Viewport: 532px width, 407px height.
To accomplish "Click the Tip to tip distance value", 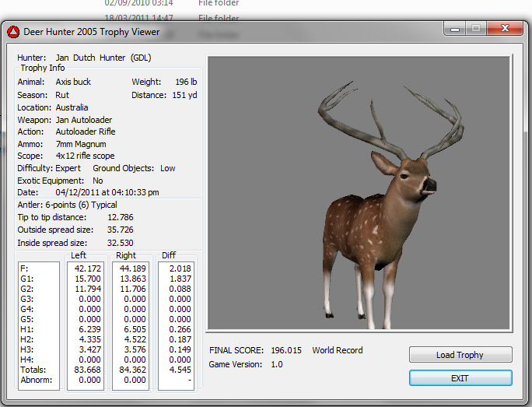I will coord(120,217).
